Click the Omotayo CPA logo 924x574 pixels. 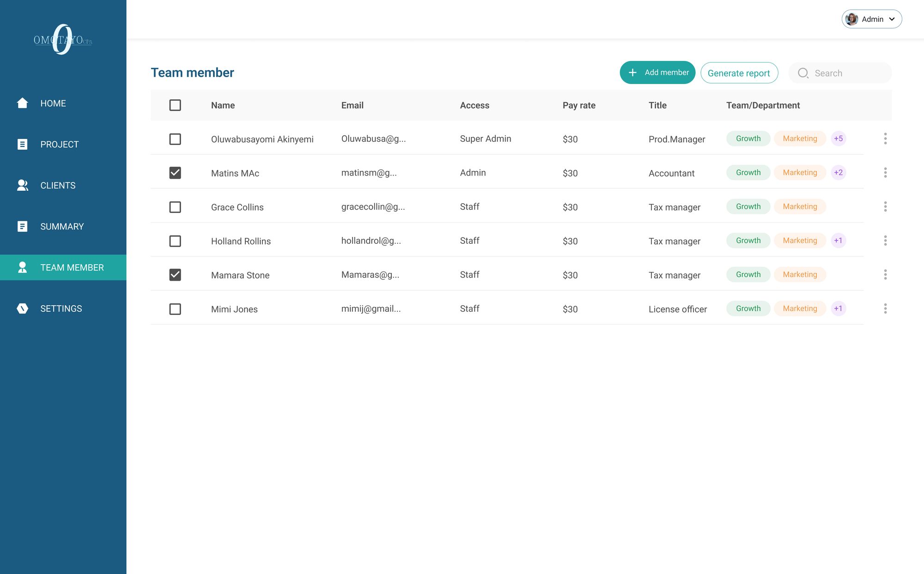coord(63,40)
